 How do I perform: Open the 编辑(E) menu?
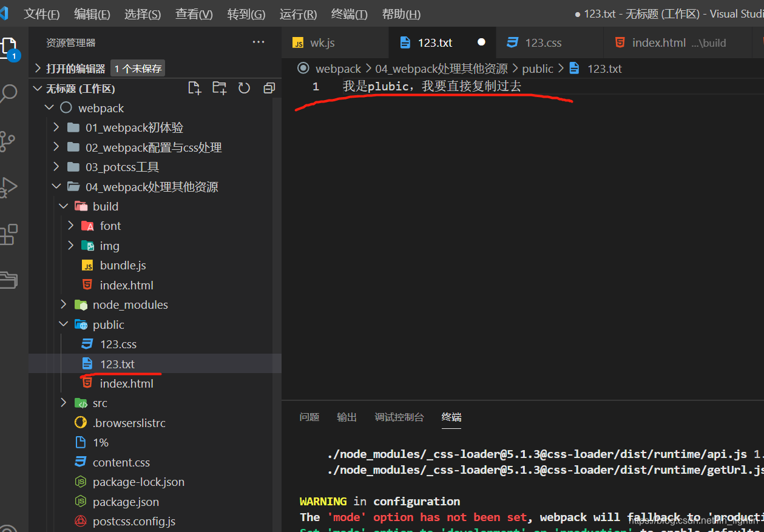(92, 14)
